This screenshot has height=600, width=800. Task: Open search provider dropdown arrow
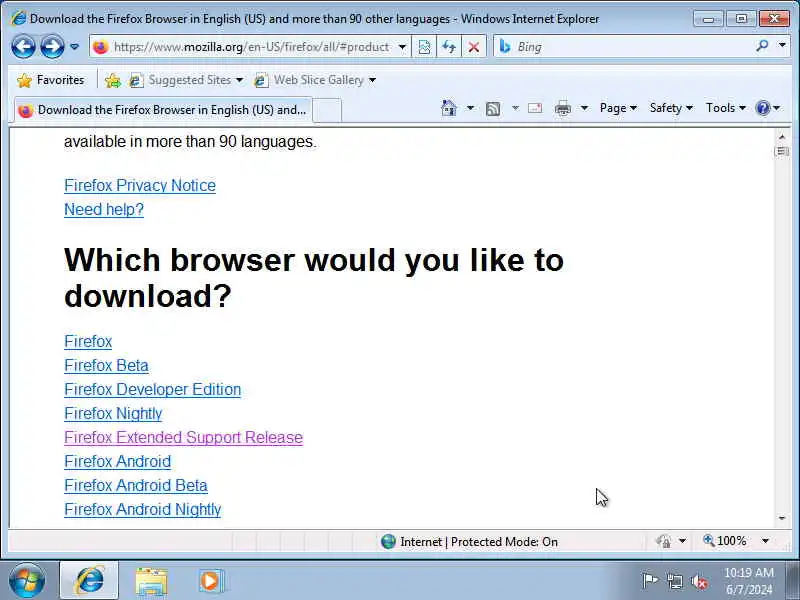(x=782, y=45)
